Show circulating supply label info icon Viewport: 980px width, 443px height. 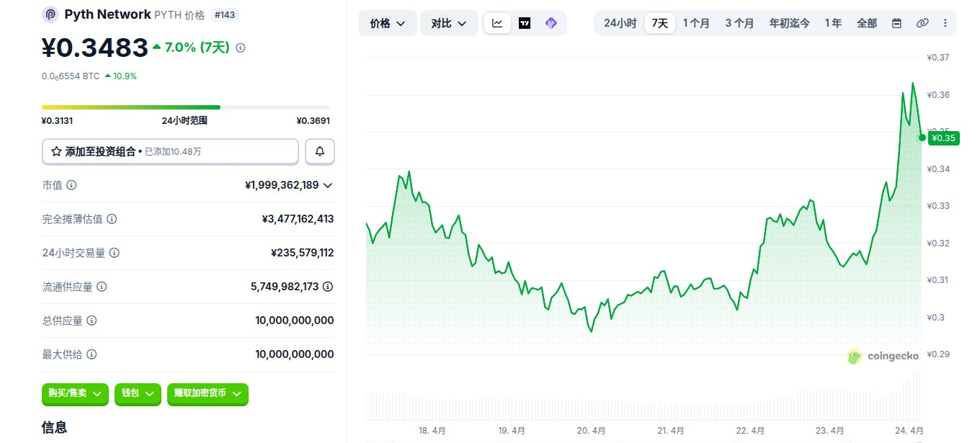tap(102, 287)
